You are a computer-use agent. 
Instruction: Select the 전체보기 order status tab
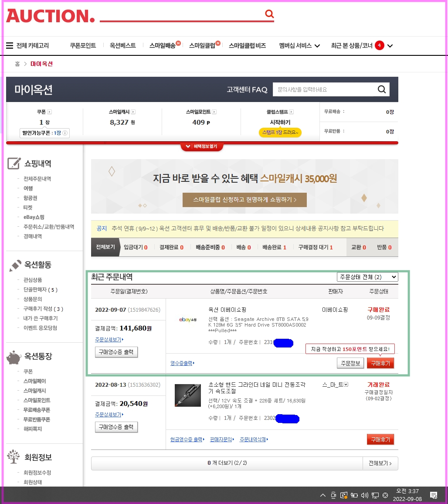point(105,247)
